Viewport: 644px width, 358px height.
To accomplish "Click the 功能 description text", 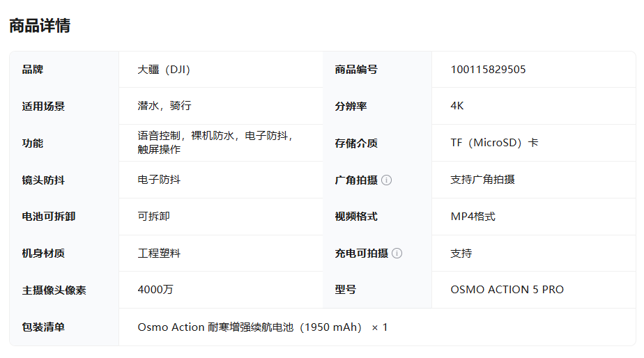I will click(x=215, y=143).
